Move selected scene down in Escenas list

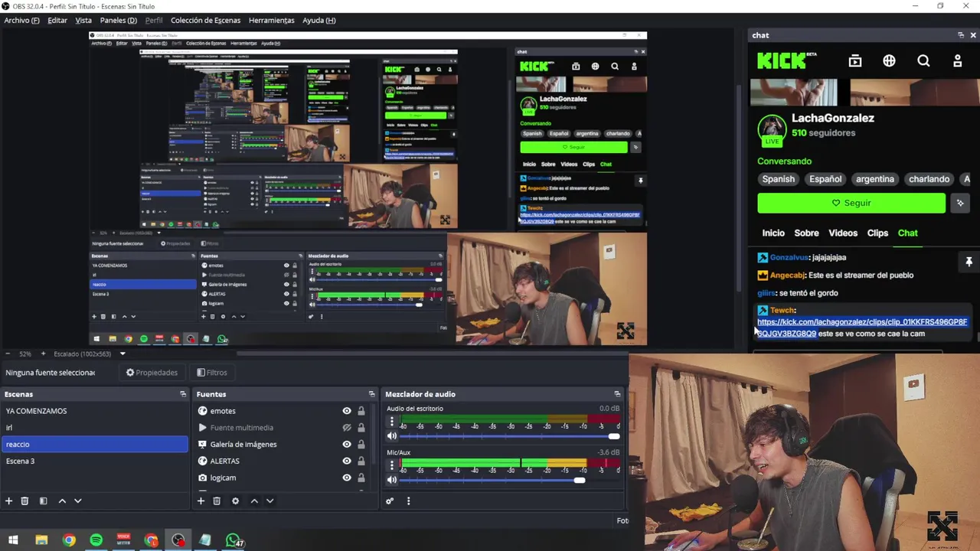[x=77, y=500]
